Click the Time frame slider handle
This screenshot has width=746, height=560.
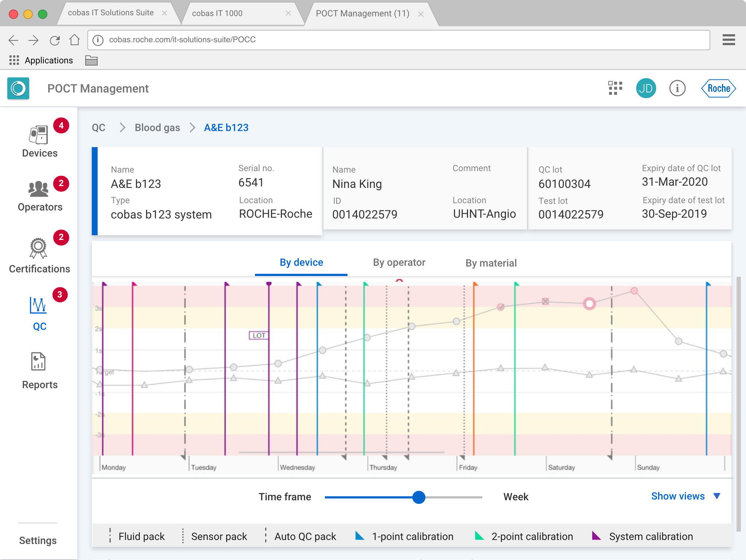pyautogui.click(x=419, y=497)
